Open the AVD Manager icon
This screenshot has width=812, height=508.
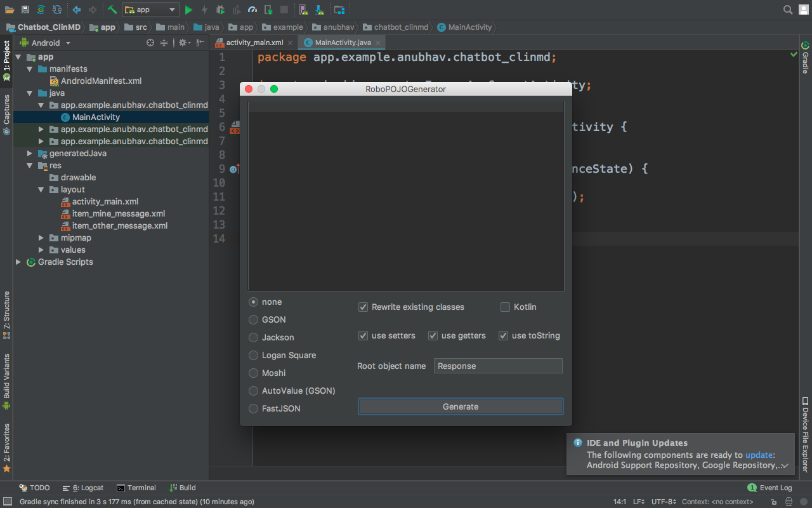[x=304, y=10]
